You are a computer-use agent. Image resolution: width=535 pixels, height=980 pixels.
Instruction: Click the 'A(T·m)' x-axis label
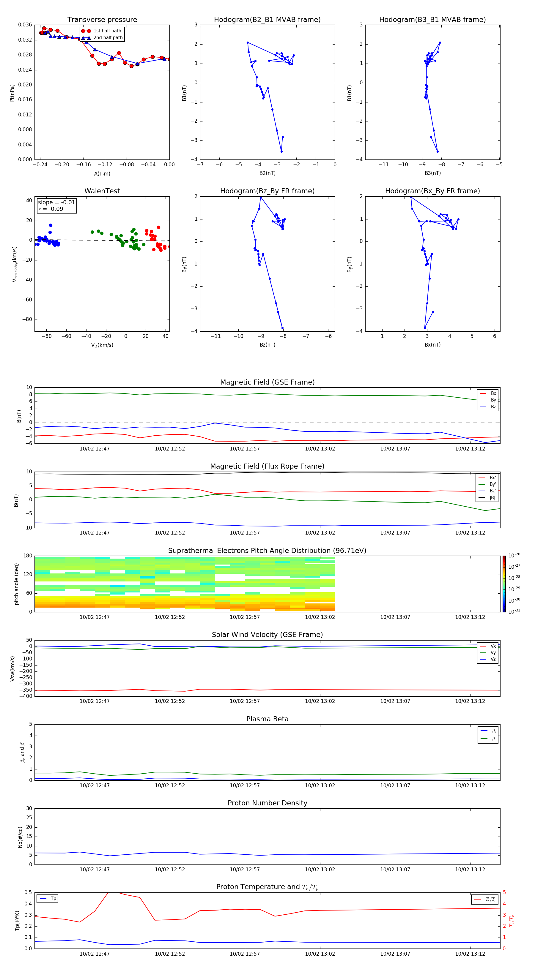(102, 174)
